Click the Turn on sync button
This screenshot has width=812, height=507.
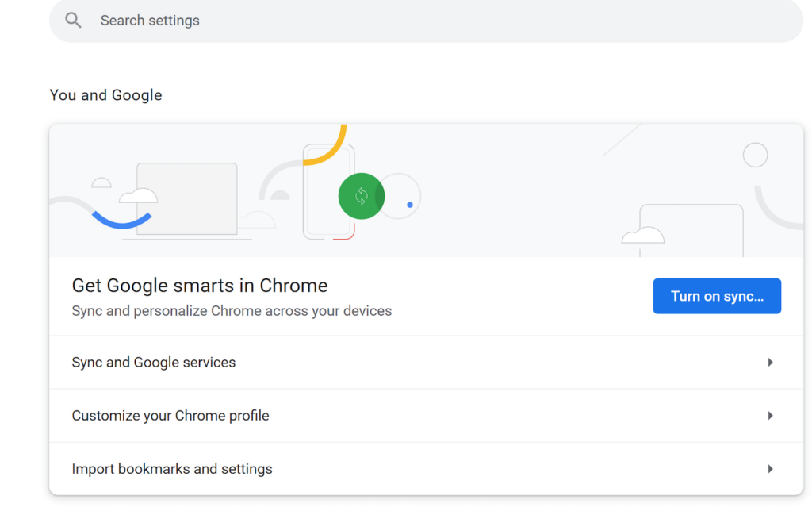point(716,295)
